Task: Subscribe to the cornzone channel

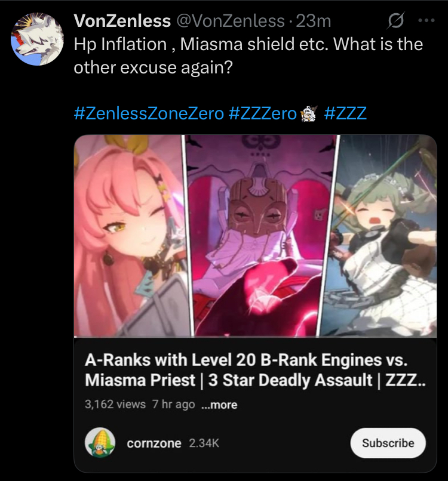Action: point(388,443)
